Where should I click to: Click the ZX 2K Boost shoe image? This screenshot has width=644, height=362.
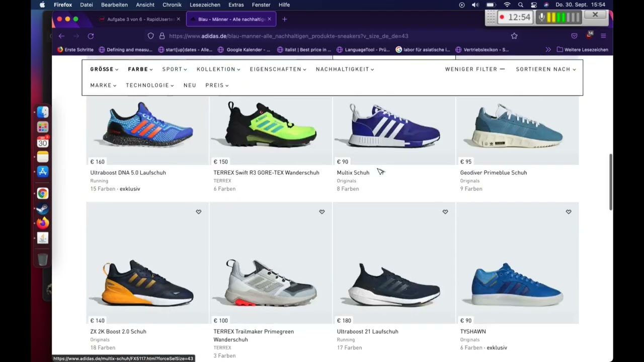[147, 284]
